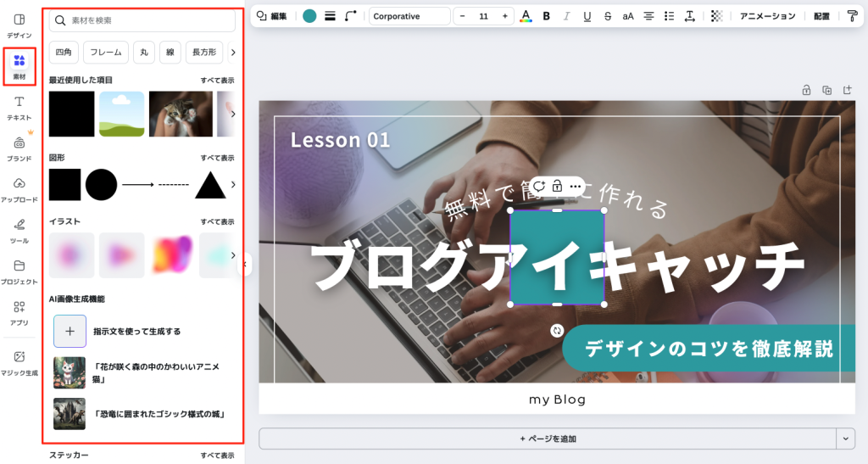Click the 素材を検索 search field

pos(142,20)
